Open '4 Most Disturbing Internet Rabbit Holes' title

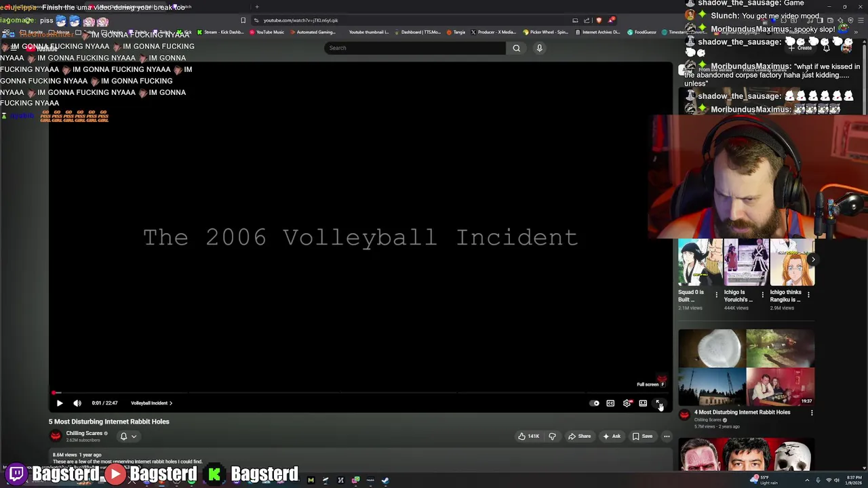[742, 412]
